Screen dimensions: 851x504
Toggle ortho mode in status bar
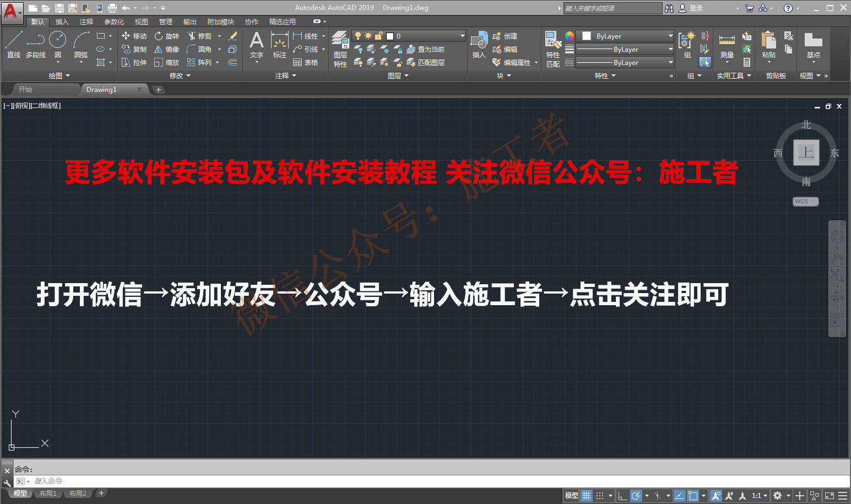point(622,496)
